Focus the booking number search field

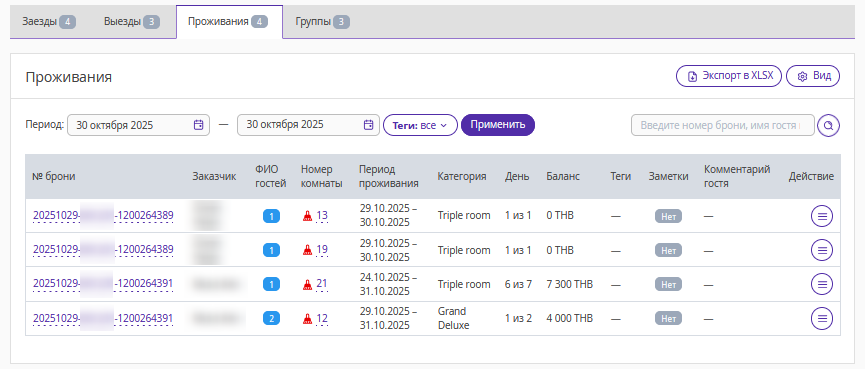(723, 125)
